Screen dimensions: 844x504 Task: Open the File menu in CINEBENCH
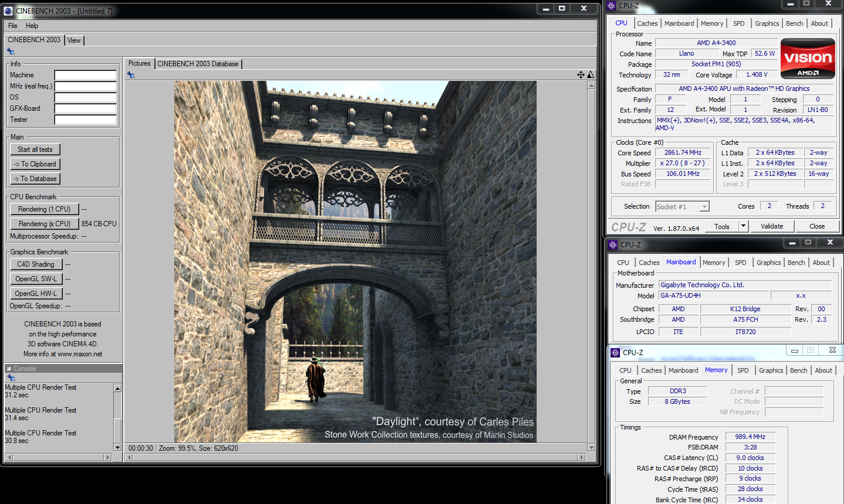(x=13, y=26)
